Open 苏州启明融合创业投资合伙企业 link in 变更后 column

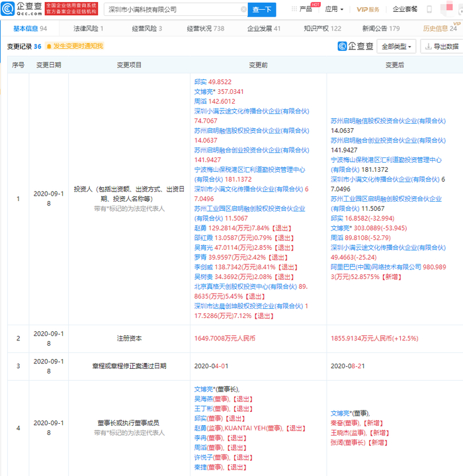pos(388,140)
